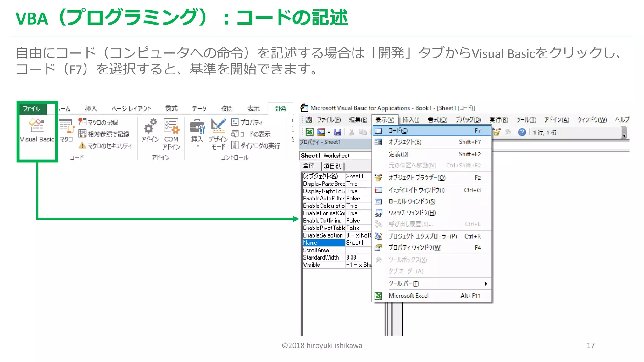Switch to the 項目別 properties tab
This screenshot has height=362, width=644.
332,166
